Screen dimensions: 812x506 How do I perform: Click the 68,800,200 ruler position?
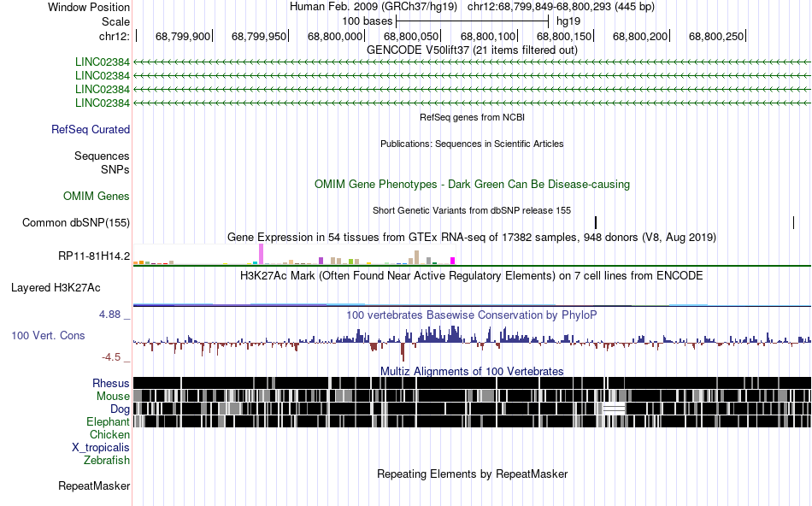640,36
